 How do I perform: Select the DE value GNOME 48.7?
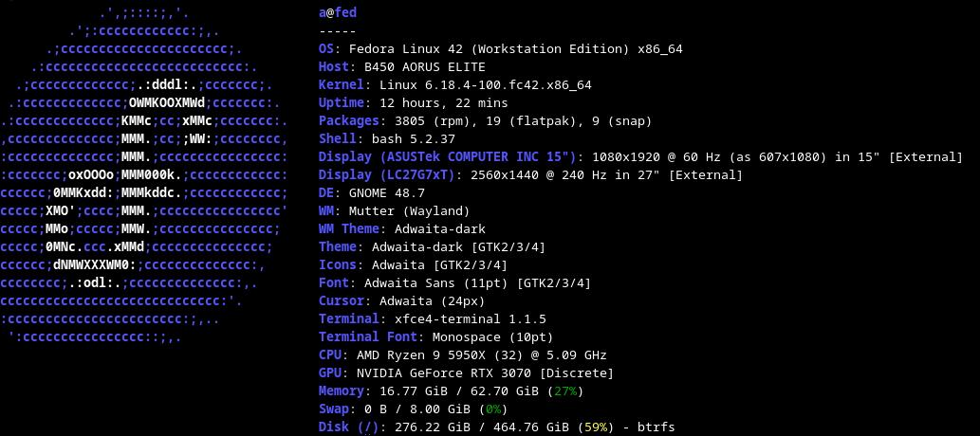pyautogui.click(x=387, y=193)
